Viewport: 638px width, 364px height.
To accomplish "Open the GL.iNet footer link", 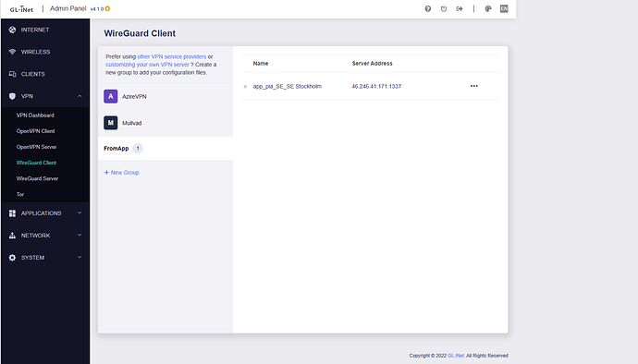I will (456, 356).
